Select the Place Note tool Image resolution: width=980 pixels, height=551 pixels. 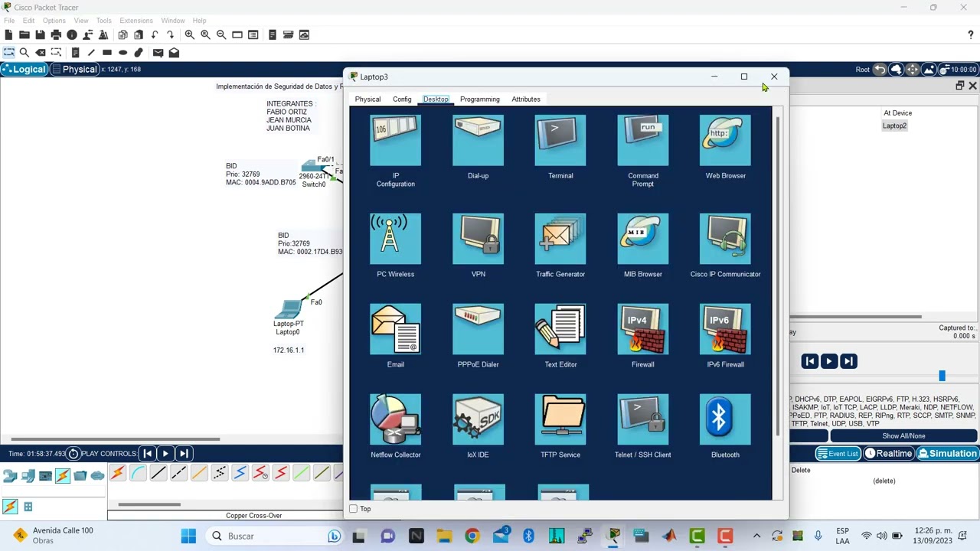[x=75, y=53]
